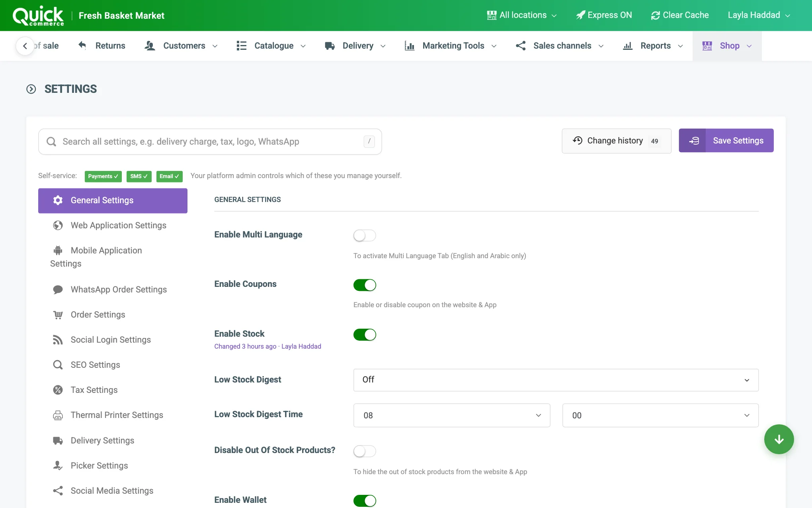Screen dimensions: 812x508
Task: Toggle the Enable Stock switch
Action: click(x=365, y=335)
